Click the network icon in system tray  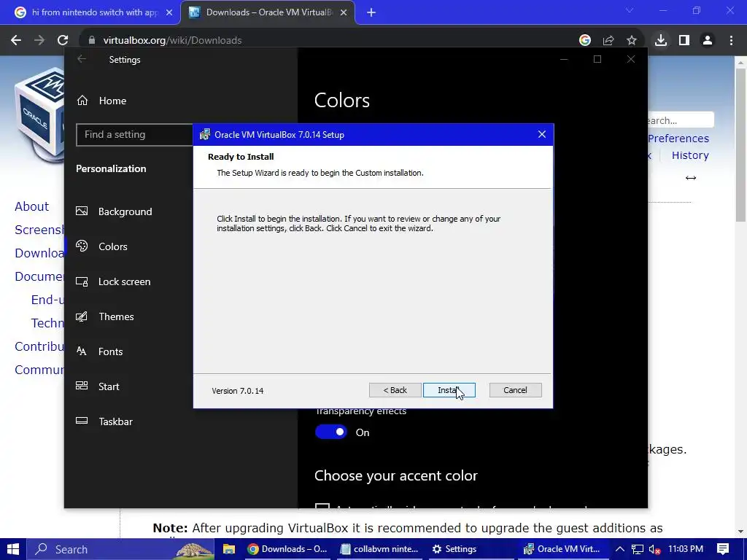pos(638,549)
